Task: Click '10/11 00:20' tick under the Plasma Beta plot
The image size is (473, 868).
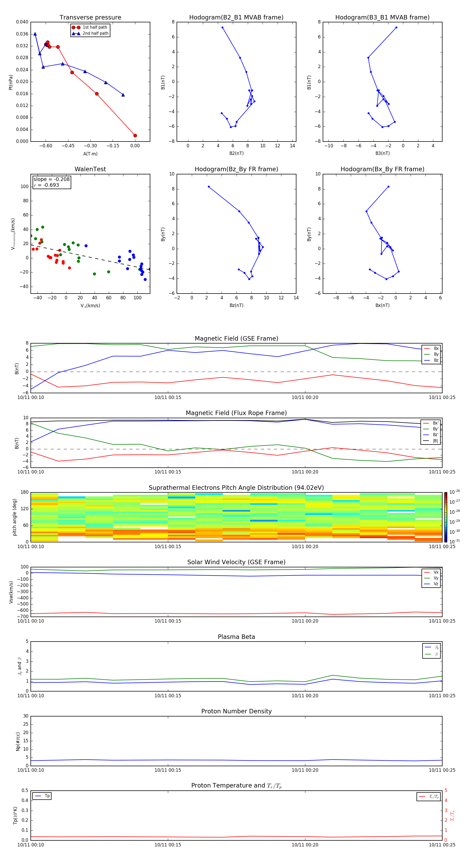Action: 305,695
